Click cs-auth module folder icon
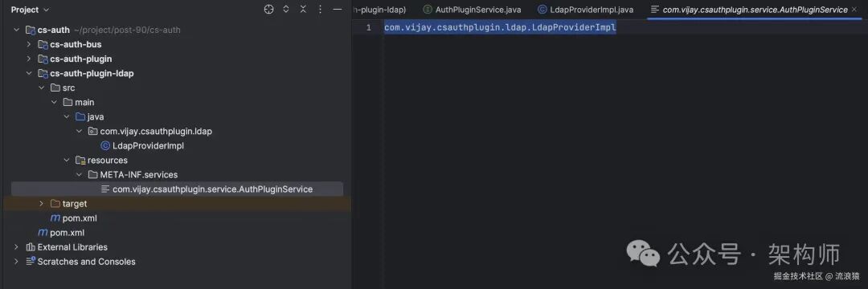The width and height of the screenshot is (868, 289). 30,30
